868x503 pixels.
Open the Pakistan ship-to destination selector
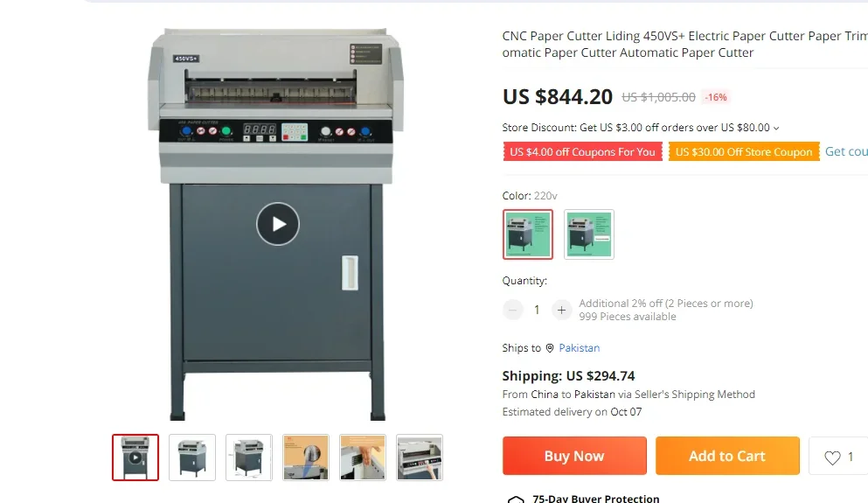tap(579, 348)
